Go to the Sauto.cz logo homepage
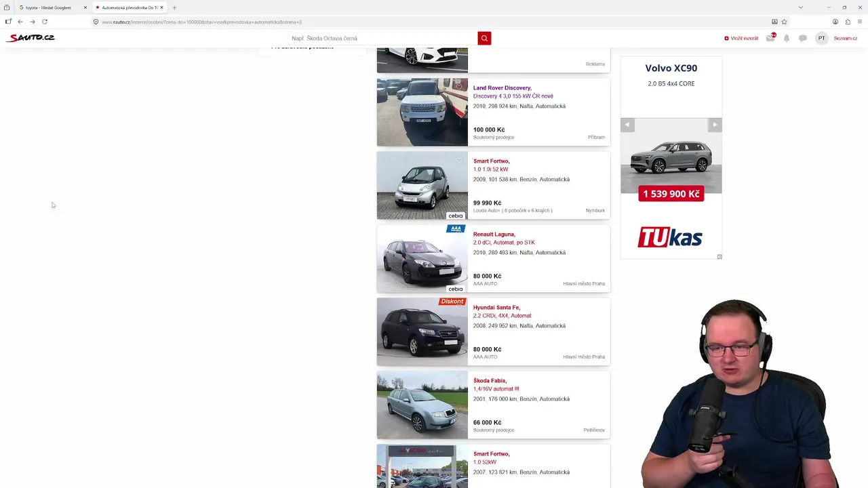Screen dimensions: 868x488 click(x=31, y=38)
